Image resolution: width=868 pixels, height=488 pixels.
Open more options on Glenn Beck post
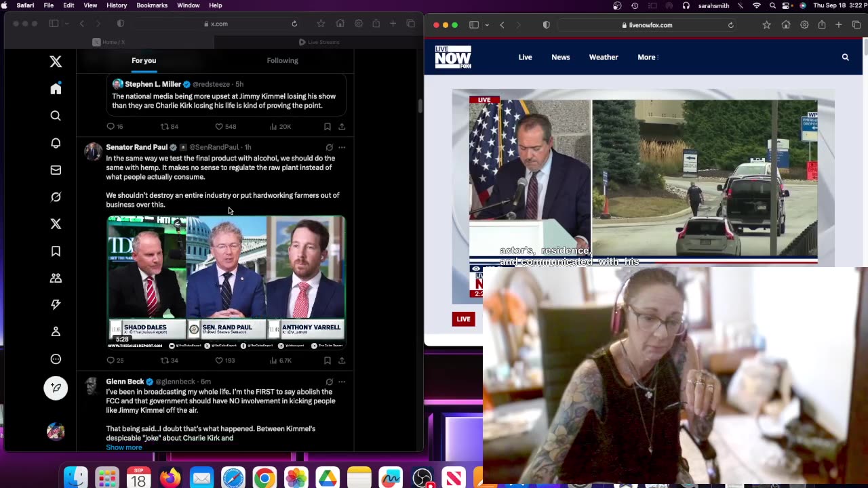pos(342,382)
